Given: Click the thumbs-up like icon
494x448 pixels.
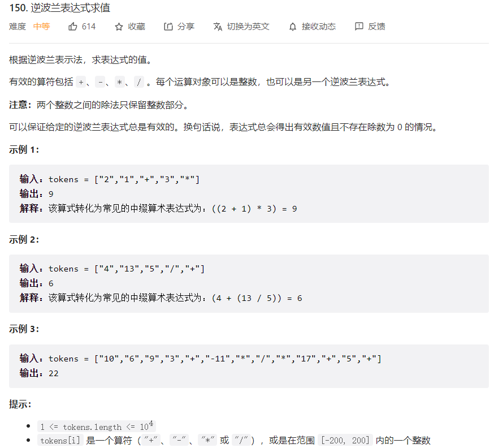Looking at the screenshot, I should pyautogui.click(x=73, y=27).
